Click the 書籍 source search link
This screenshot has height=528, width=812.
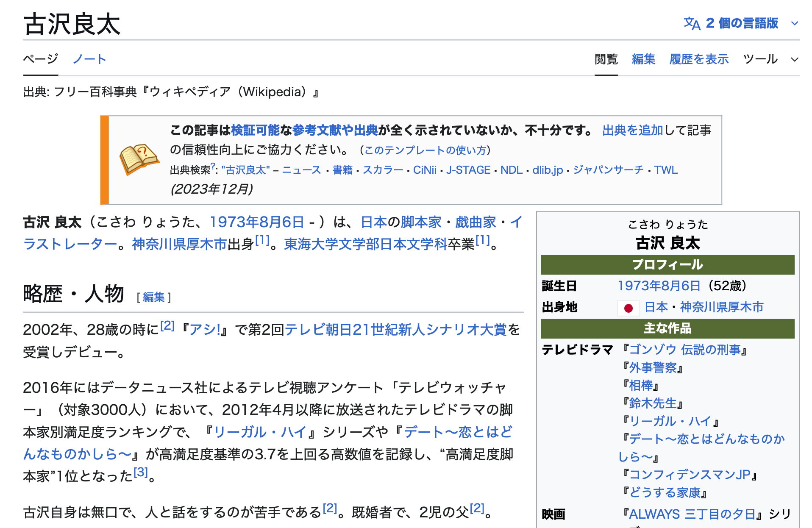(342, 170)
